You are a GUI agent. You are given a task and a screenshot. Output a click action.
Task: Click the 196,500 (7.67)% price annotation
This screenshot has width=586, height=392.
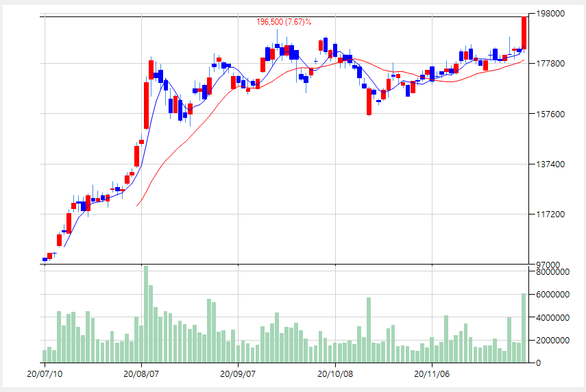[x=284, y=22]
